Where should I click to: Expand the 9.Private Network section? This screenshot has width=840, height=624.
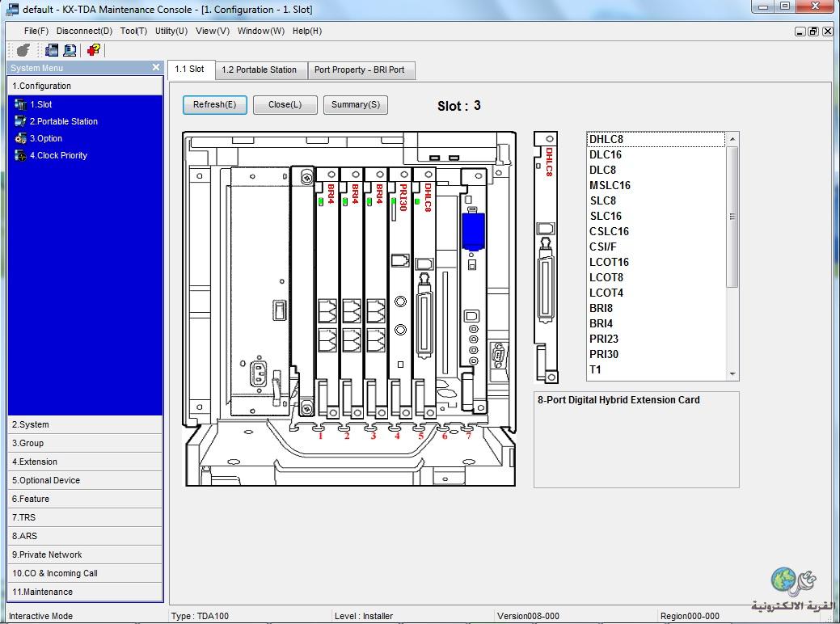tap(85, 555)
